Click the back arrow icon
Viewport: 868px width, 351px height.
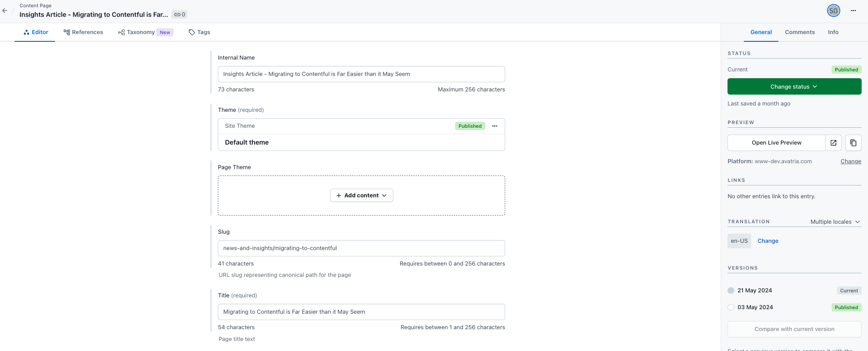5,10
